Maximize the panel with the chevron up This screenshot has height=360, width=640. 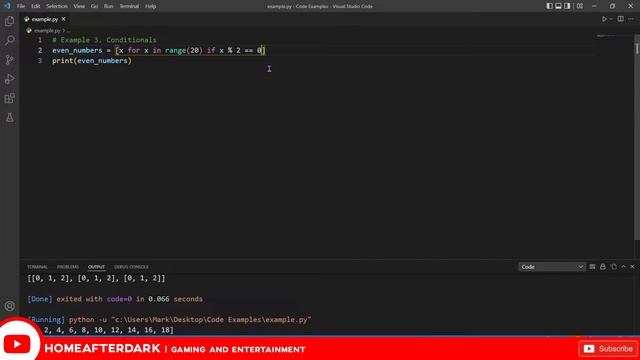tap(623, 267)
